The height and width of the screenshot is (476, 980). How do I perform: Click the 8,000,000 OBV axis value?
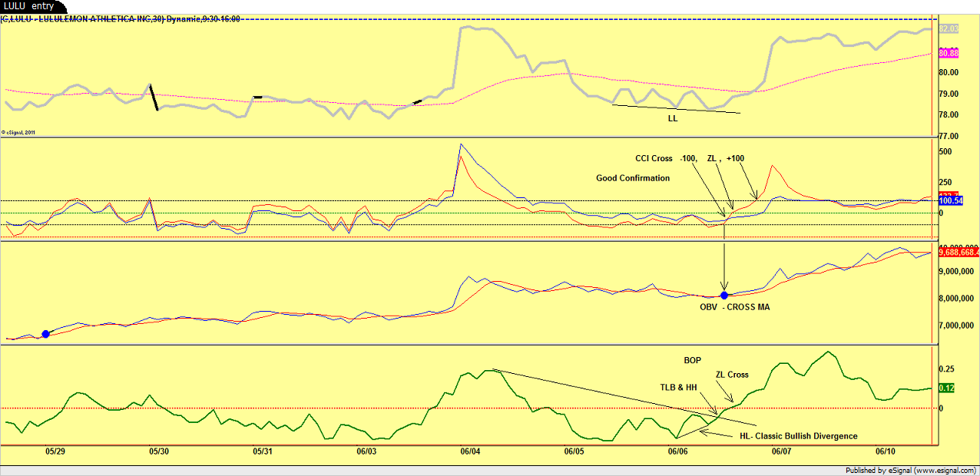(957, 299)
